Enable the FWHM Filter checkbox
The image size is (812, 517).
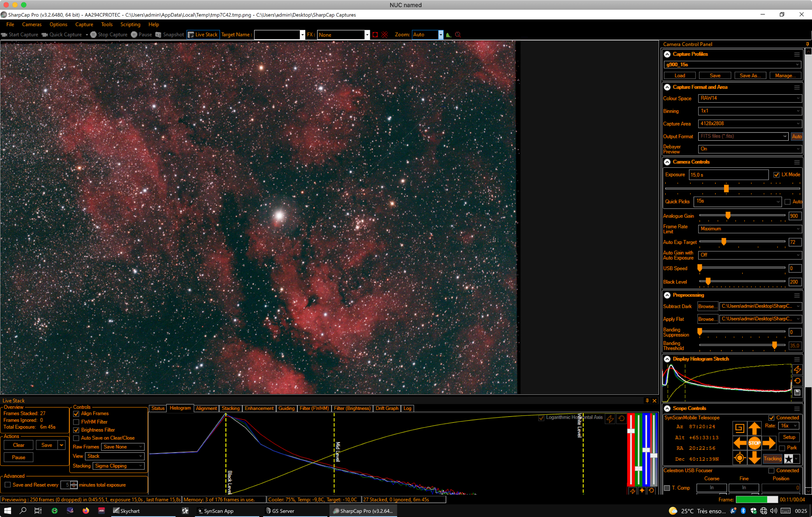point(76,422)
